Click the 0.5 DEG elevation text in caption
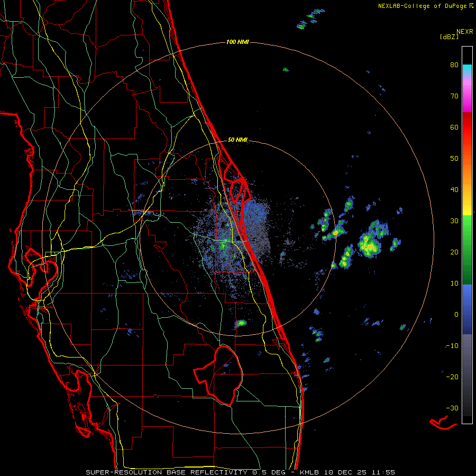476x476 pixels. click(x=269, y=472)
